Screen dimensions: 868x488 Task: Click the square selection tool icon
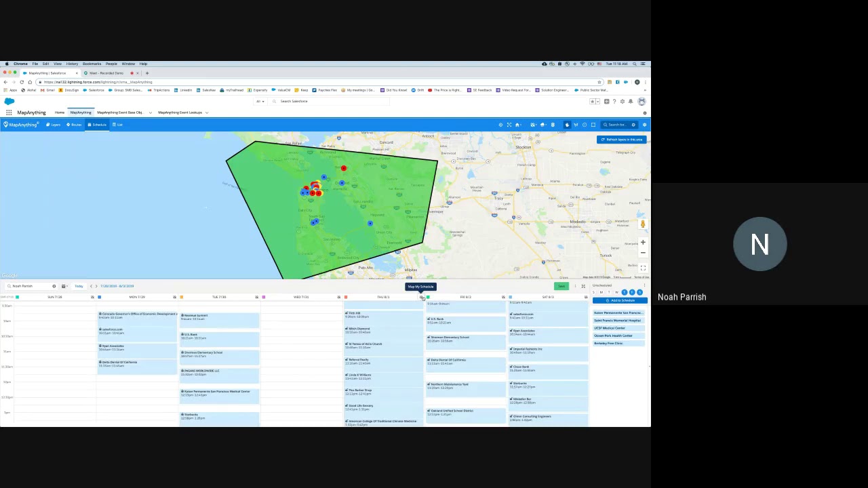point(593,125)
